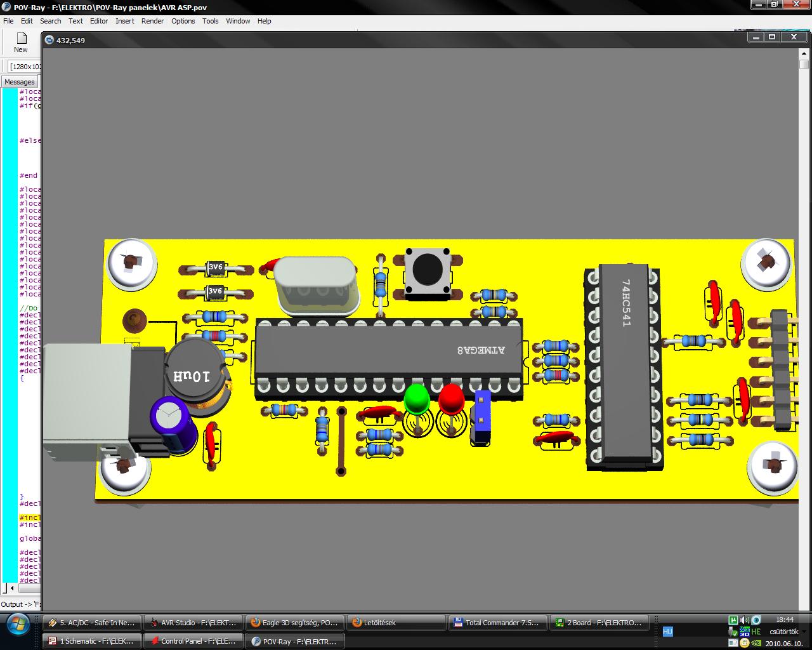Viewport: 812px width, 650px height.
Task: Click the New file toolbar icon
Action: point(21,43)
